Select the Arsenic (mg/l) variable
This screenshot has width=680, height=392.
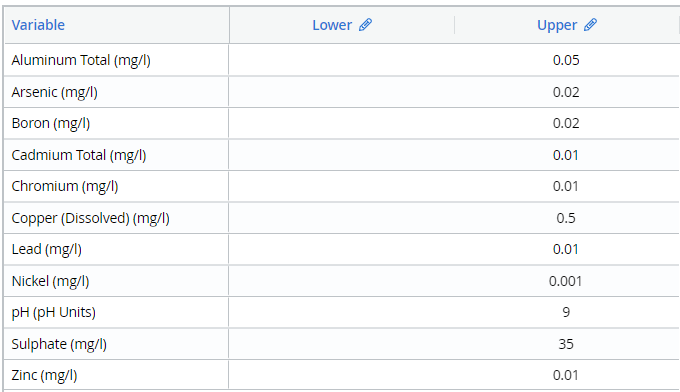click(x=55, y=92)
